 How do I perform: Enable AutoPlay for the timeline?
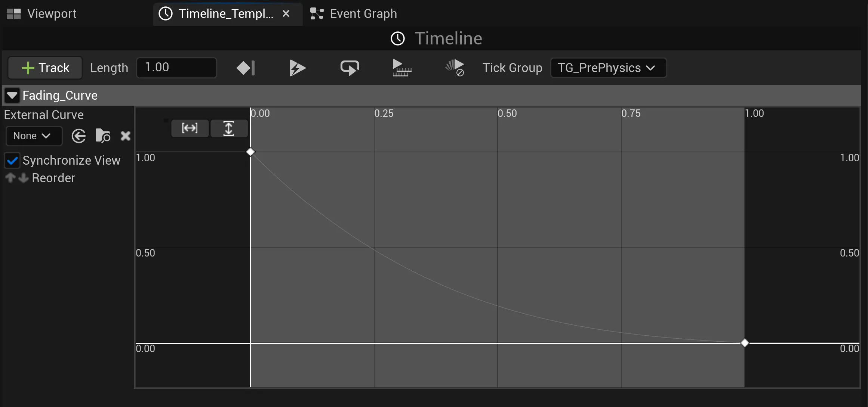tap(298, 68)
